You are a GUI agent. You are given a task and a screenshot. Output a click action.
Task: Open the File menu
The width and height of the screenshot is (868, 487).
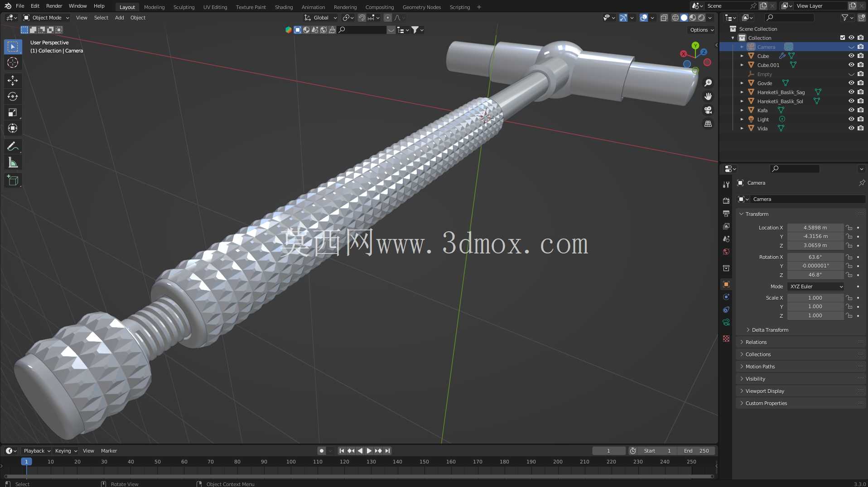point(20,6)
